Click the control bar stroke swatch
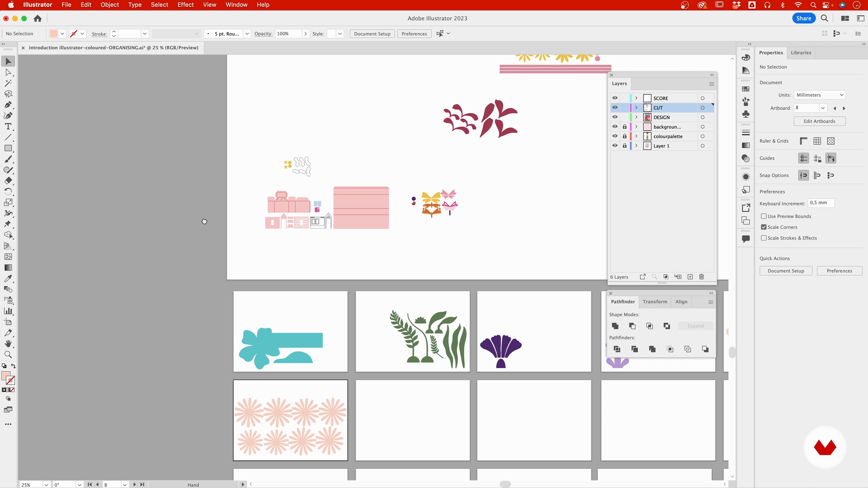The width and height of the screenshot is (868, 488). tap(73, 34)
